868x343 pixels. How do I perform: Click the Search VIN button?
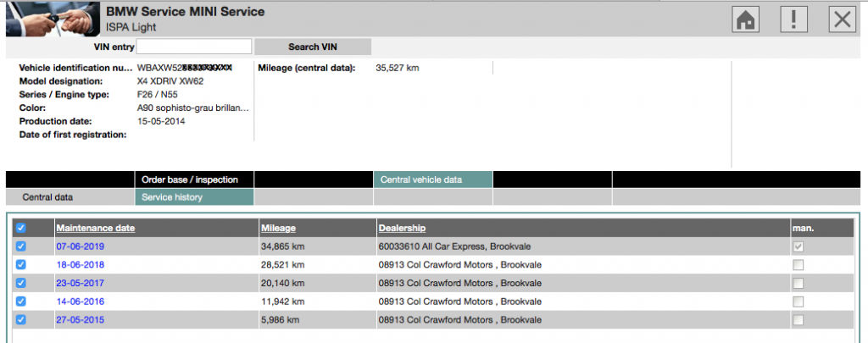click(313, 47)
